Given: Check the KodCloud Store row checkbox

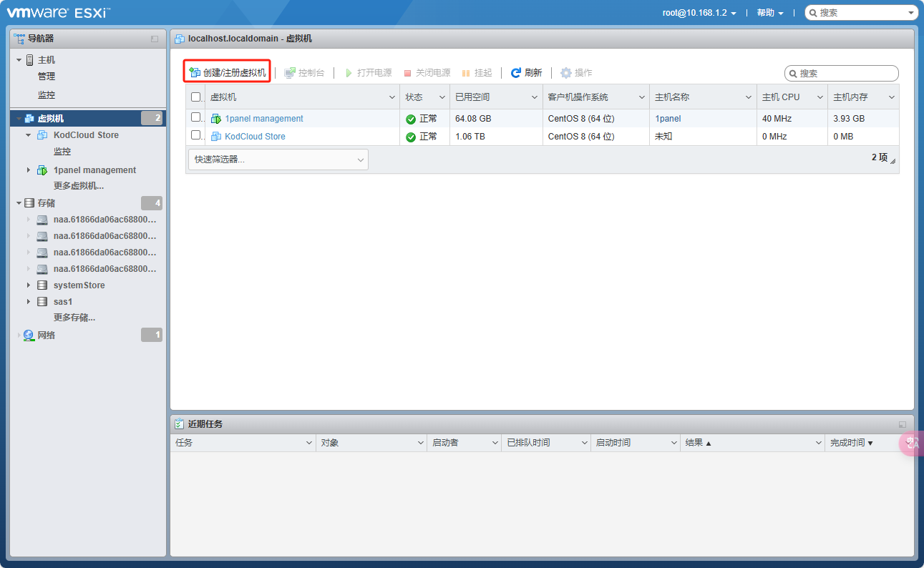Looking at the screenshot, I should click(x=196, y=135).
